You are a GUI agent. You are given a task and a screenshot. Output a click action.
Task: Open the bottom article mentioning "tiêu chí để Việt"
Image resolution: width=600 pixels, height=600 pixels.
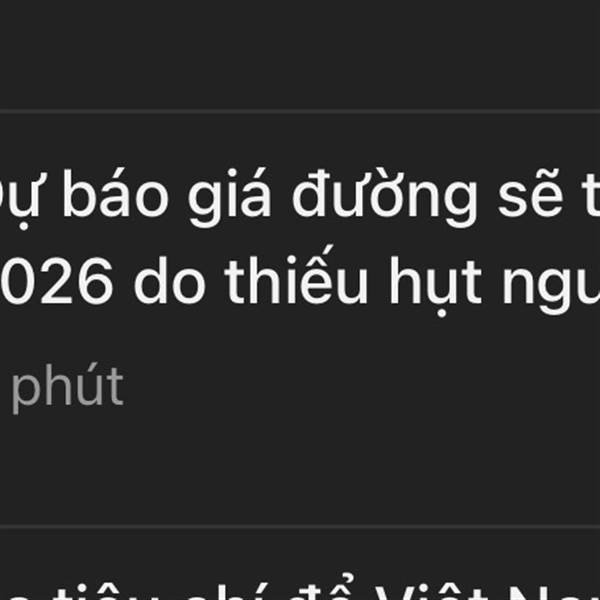[x=300, y=565]
